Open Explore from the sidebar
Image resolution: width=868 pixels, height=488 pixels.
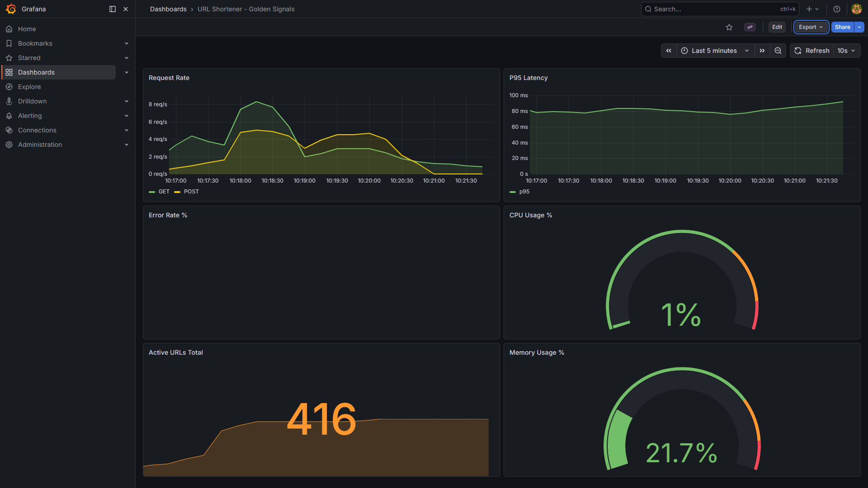(x=29, y=87)
